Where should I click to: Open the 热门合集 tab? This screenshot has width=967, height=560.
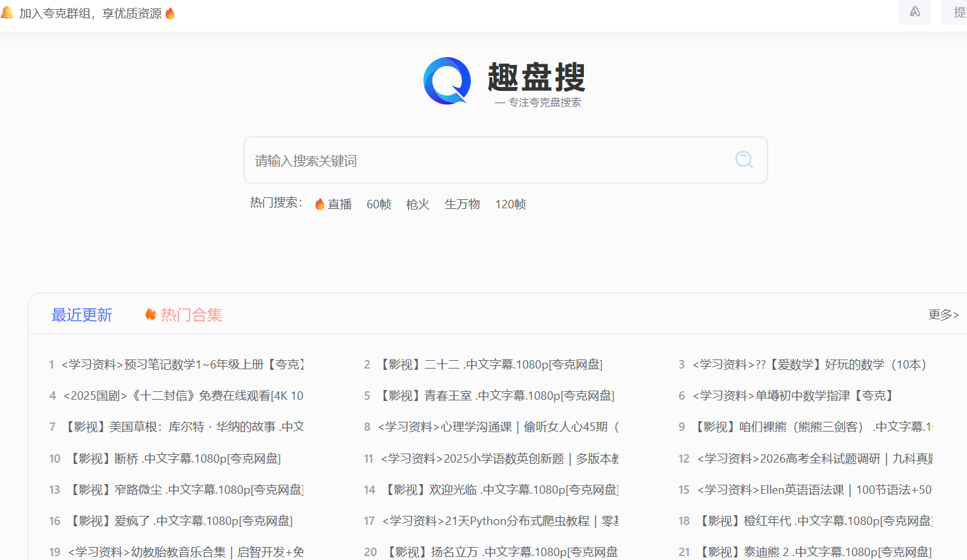191,315
